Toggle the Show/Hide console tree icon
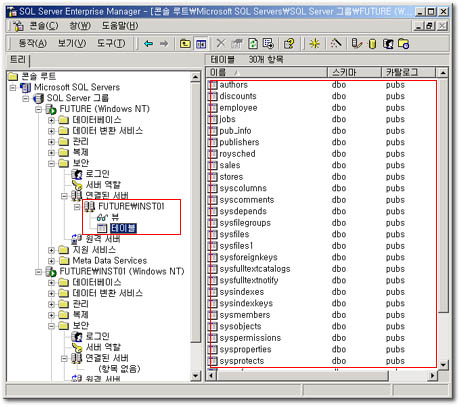This screenshot has height=406, width=460. [201, 44]
